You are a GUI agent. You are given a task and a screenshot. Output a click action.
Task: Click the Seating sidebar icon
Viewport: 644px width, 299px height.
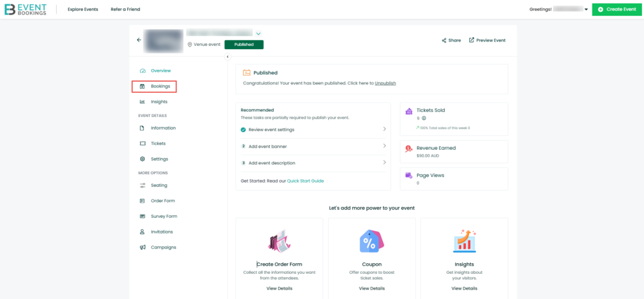(143, 186)
